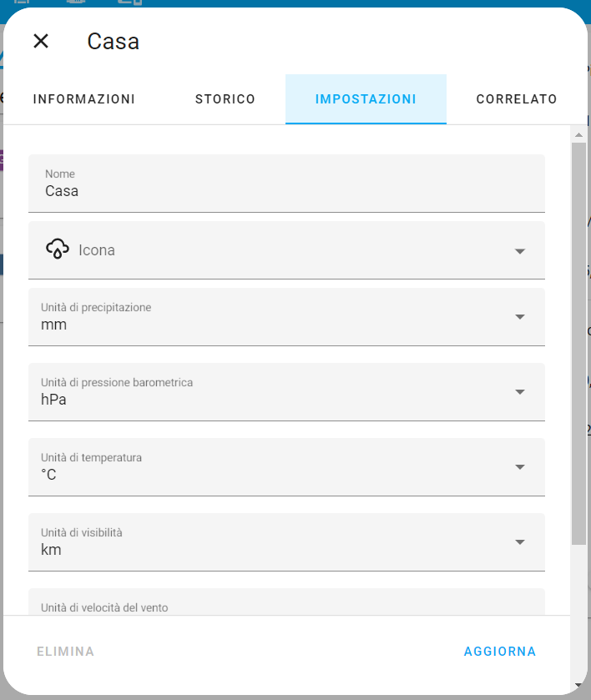The width and height of the screenshot is (591, 700).
Task: Click the hPa pressure unit value
Action: tap(53, 400)
